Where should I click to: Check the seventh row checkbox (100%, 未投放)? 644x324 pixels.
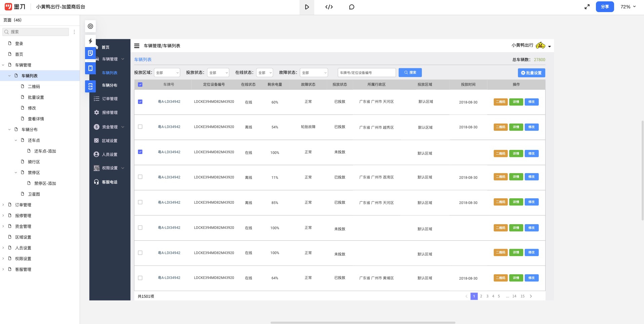[x=140, y=253]
